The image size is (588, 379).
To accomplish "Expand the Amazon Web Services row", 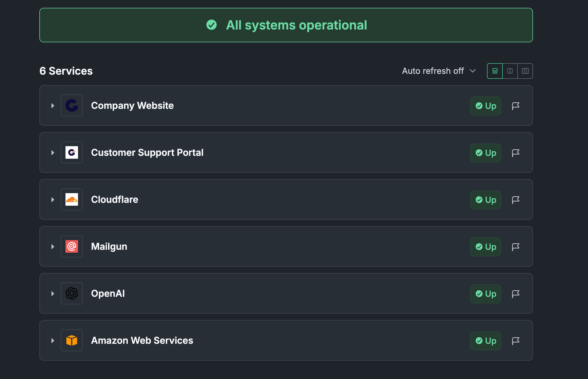I will tap(53, 341).
